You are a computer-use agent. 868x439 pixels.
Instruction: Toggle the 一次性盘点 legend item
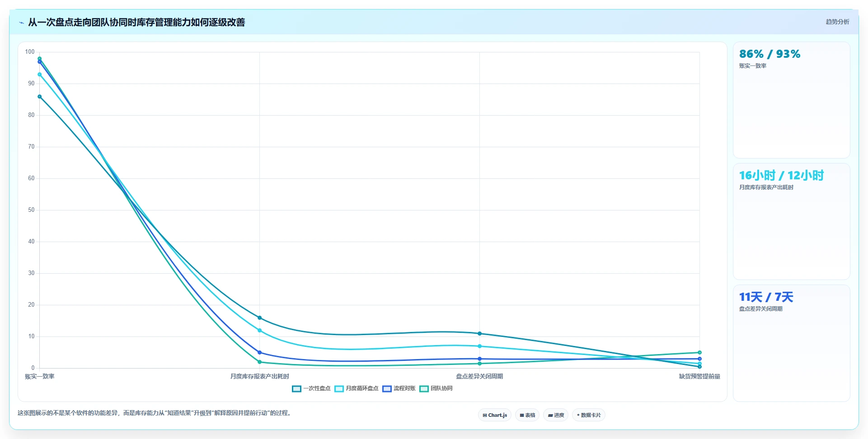coord(311,388)
